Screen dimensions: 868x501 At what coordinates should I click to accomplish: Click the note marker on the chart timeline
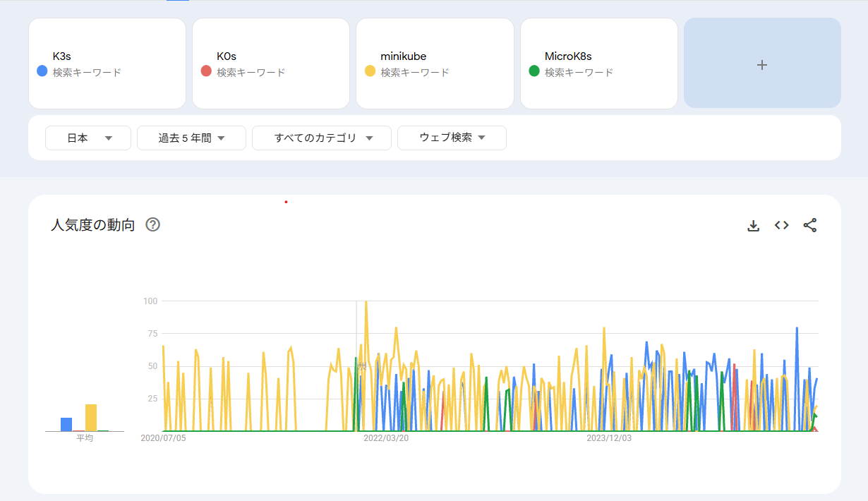pyautogui.click(x=361, y=366)
